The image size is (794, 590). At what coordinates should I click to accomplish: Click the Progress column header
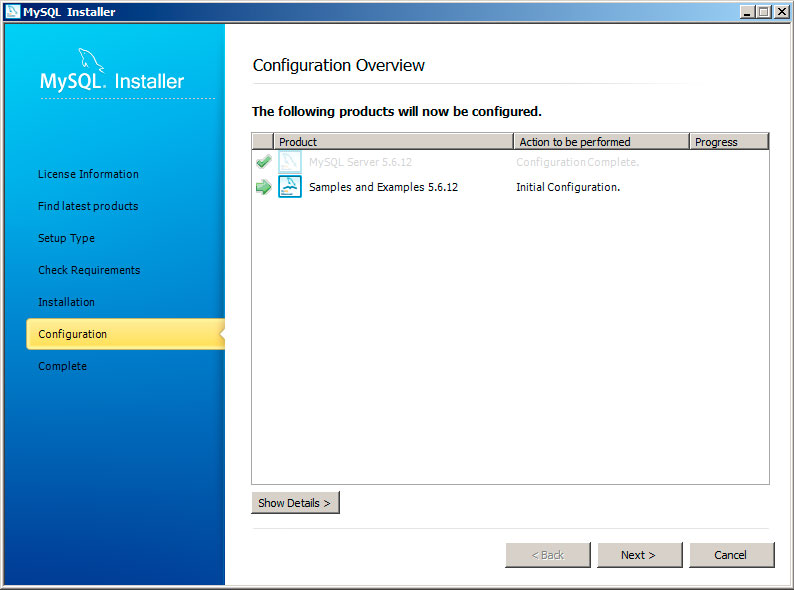click(x=729, y=142)
